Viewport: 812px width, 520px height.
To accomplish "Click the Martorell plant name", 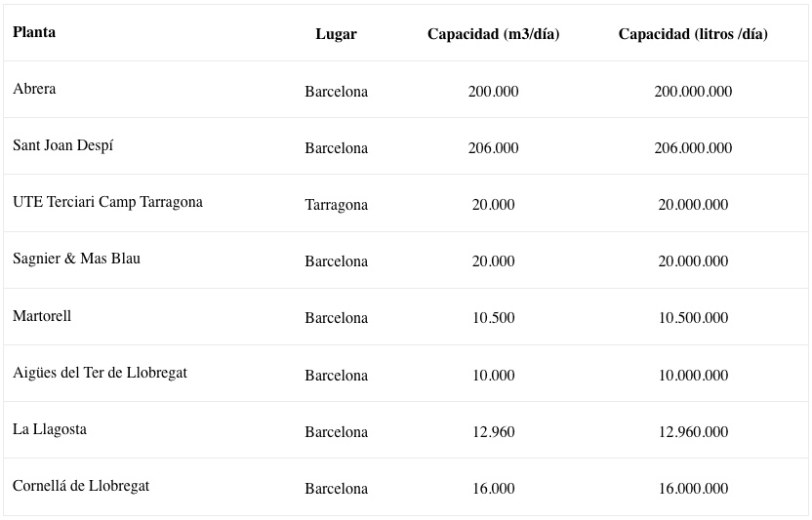I will click(x=42, y=316).
